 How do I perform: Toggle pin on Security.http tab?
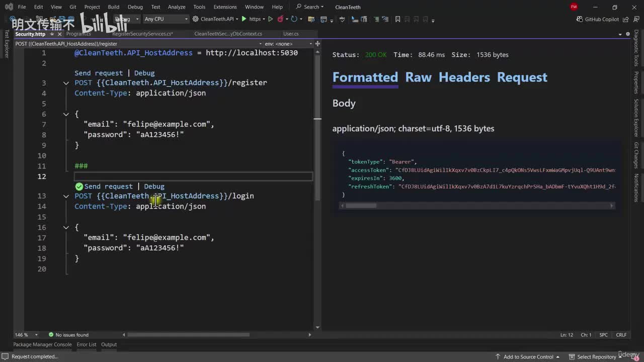point(52,34)
